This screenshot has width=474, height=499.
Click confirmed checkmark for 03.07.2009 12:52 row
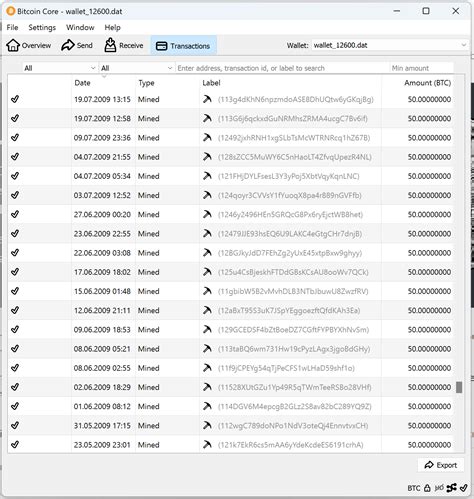click(x=15, y=195)
